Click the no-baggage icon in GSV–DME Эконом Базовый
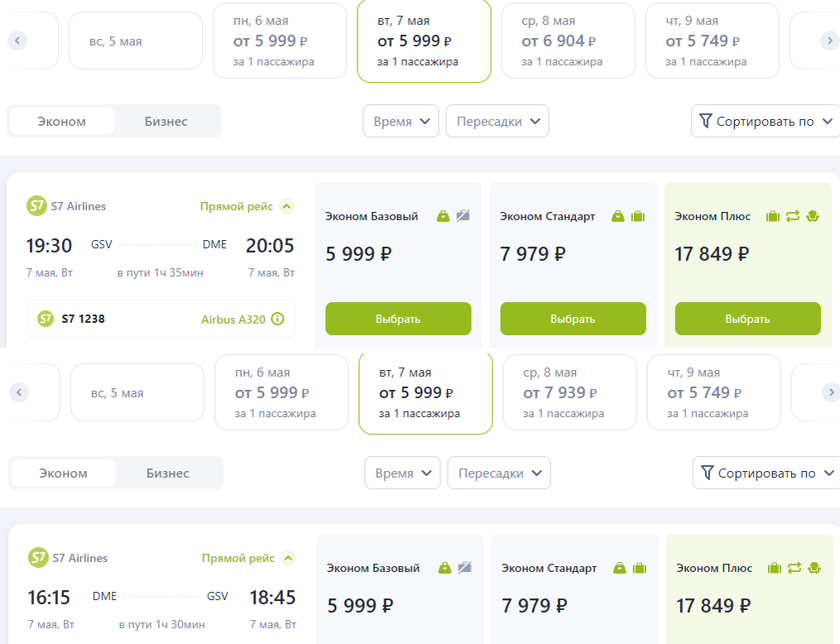 (x=463, y=216)
